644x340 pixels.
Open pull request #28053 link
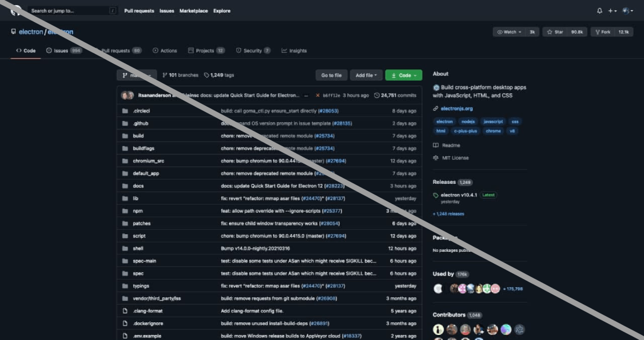pos(328,111)
